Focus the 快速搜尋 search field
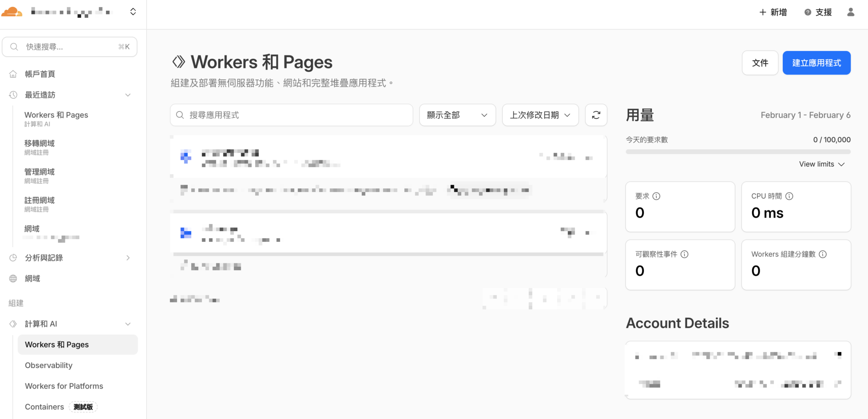 (x=70, y=47)
